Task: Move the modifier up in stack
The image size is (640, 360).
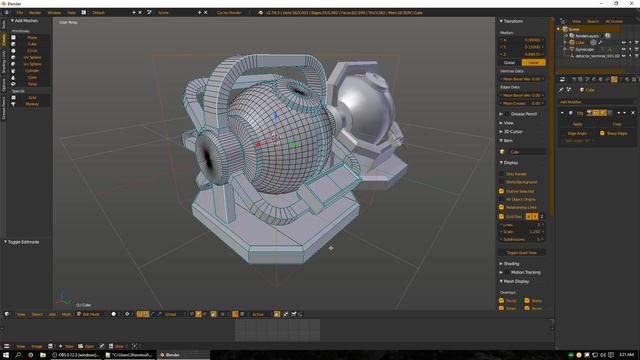Action: pos(619,113)
